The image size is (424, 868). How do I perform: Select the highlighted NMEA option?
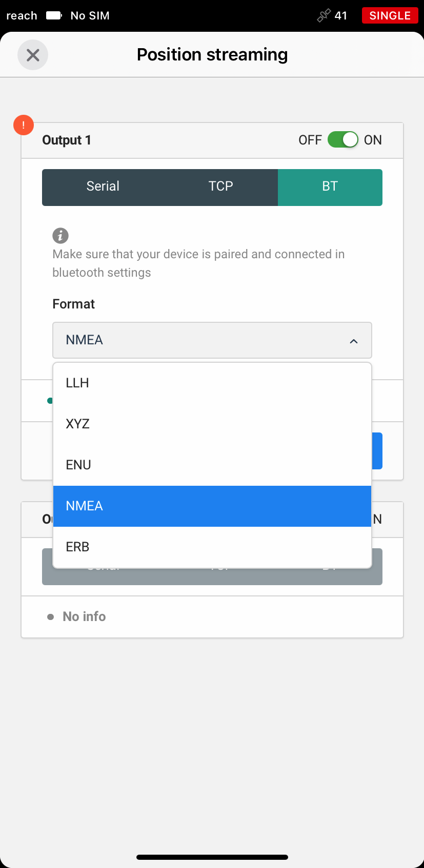212,506
